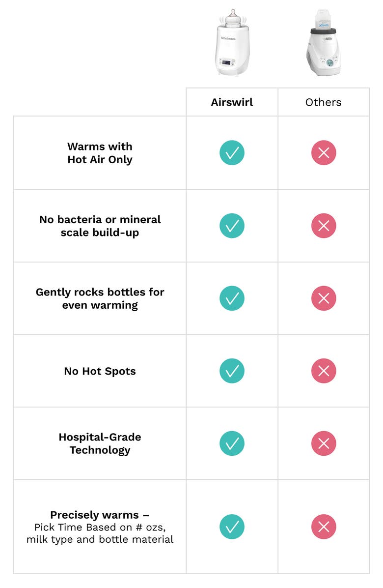The height and width of the screenshot is (588, 383).
Task: Click Others X for no bacteria build-up
Action: (324, 226)
